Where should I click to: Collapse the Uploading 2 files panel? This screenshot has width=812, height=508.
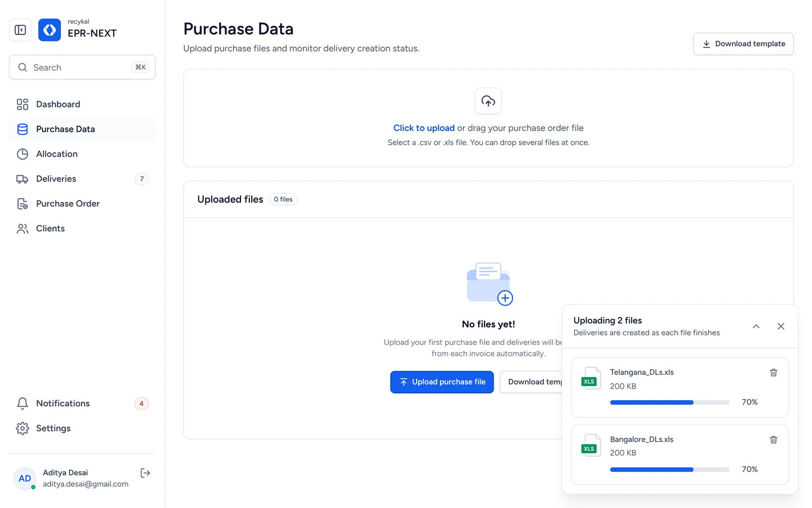point(756,326)
